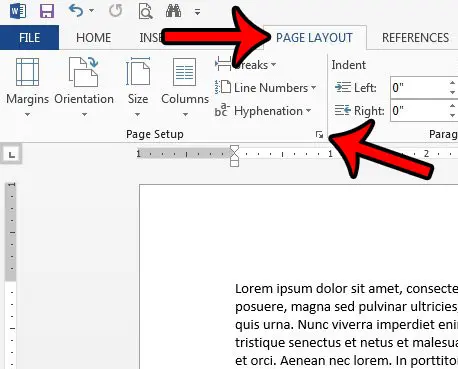
Task: Click the Indent heading label
Action: coord(348,65)
